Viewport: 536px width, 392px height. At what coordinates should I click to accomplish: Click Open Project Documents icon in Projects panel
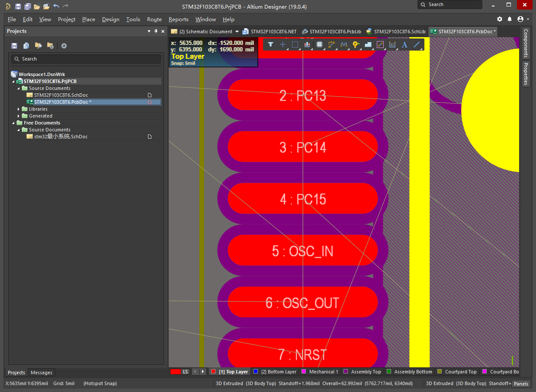coord(38,46)
